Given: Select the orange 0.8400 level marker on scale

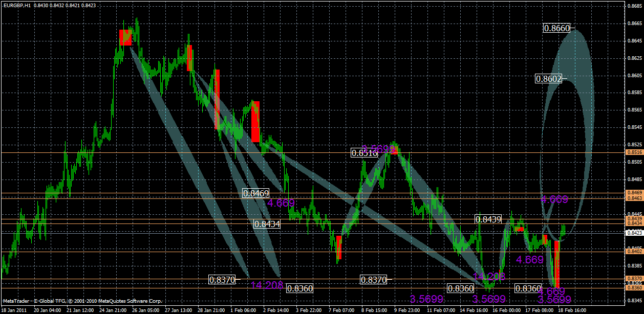Looking at the screenshot, I should tap(633, 250).
